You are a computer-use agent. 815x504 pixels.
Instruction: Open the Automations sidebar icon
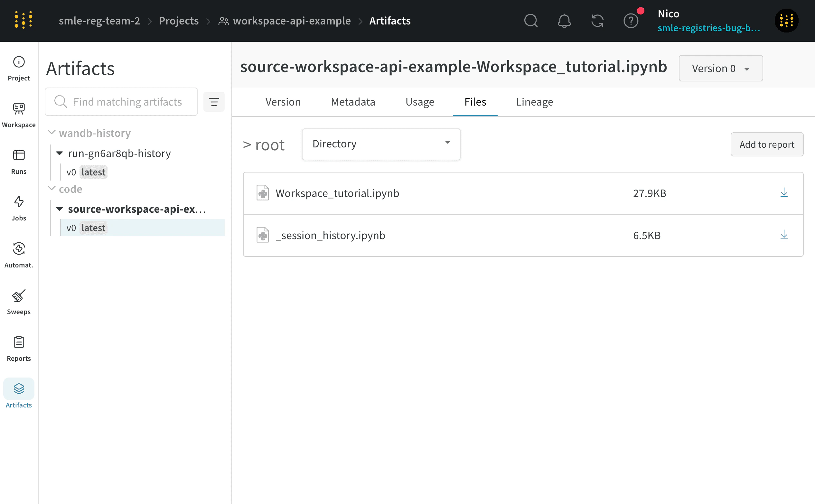pyautogui.click(x=19, y=255)
